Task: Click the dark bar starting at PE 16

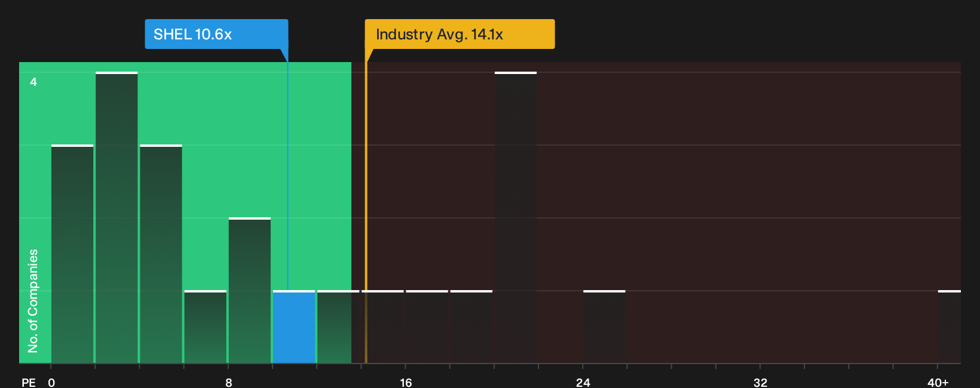Action: [427, 327]
